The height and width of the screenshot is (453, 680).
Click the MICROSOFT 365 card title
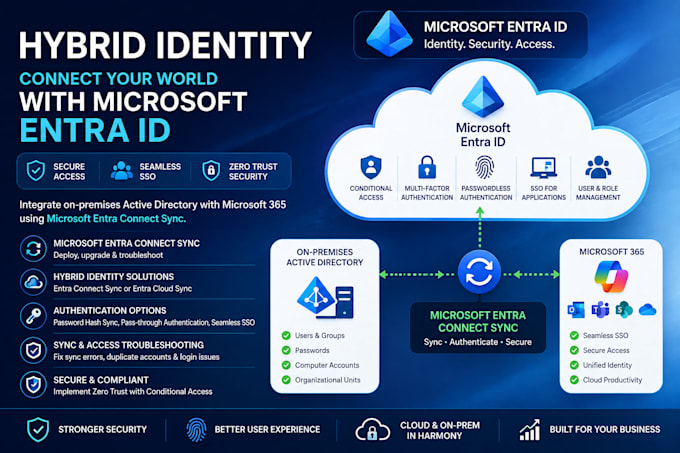[x=611, y=252]
